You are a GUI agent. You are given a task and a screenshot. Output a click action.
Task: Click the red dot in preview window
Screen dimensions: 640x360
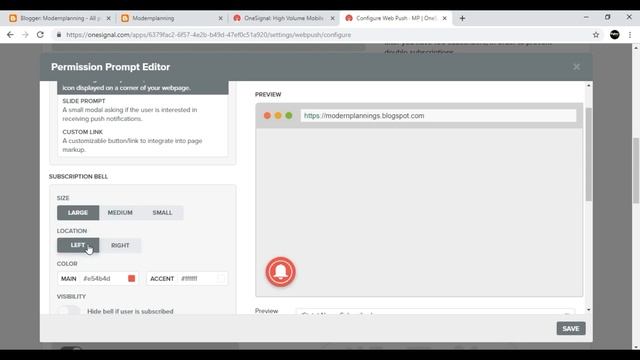point(267,116)
